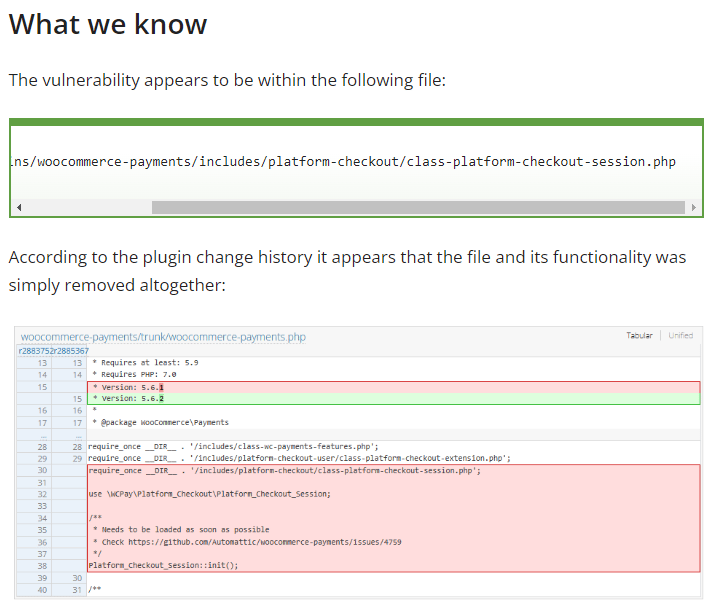
Task: Click the code box horizontal scrollbar thumb
Action: click(418, 207)
